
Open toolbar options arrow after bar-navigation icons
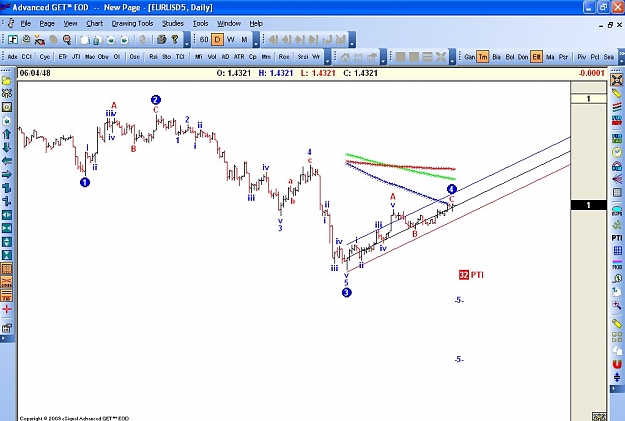point(352,40)
